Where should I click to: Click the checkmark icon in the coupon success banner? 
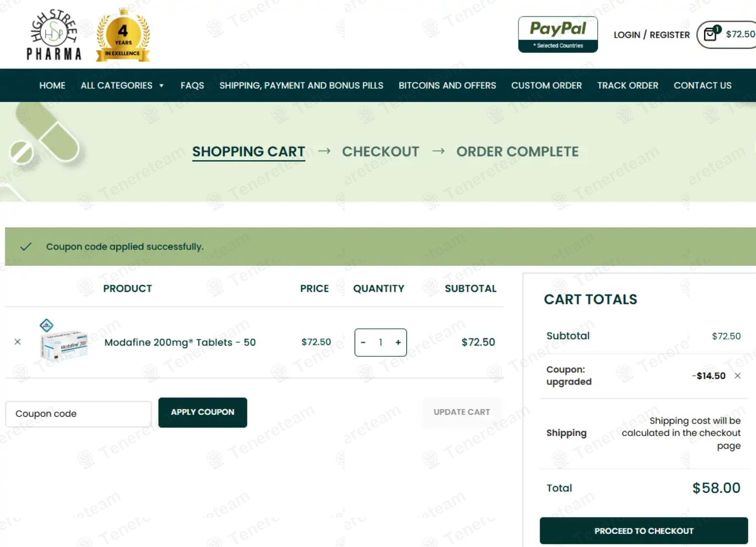pyautogui.click(x=25, y=246)
